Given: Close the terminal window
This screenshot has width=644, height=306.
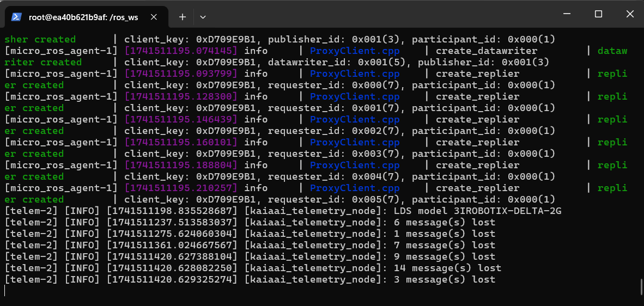Looking at the screenshot, I should [x=629, y=14].
